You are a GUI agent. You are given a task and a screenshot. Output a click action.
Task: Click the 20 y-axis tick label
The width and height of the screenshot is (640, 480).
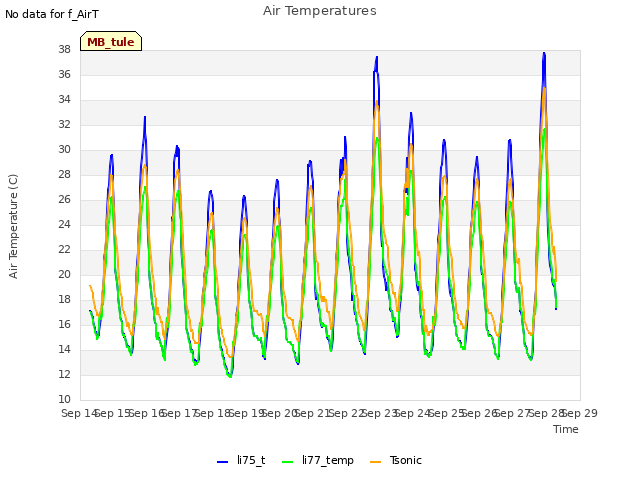[x=64, y=274]
